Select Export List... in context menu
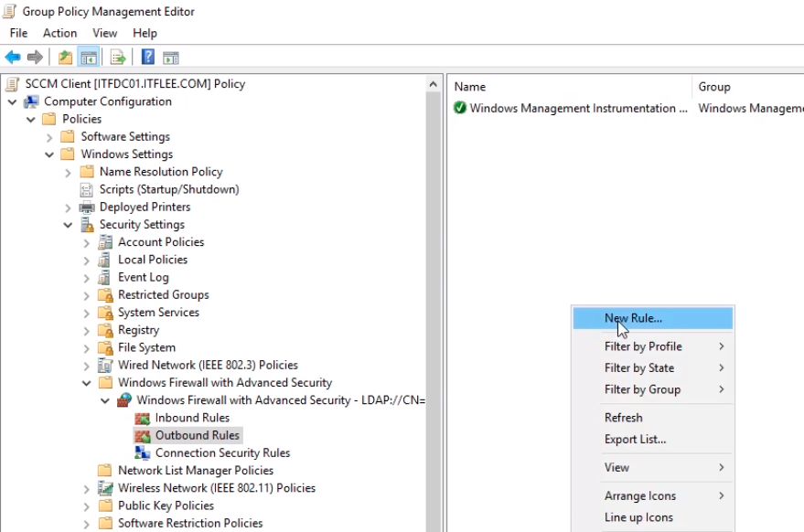804x532 pixels. (653, 440)
